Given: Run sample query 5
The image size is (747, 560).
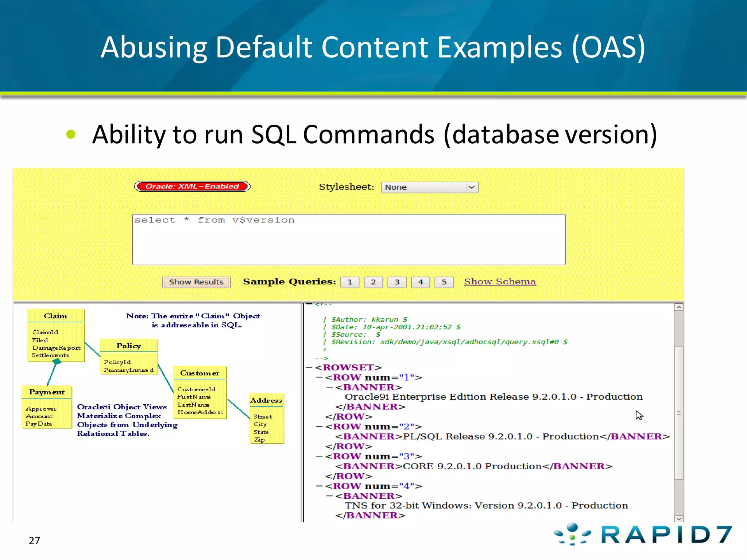Looking at the screenshot, I should (444, 282).
